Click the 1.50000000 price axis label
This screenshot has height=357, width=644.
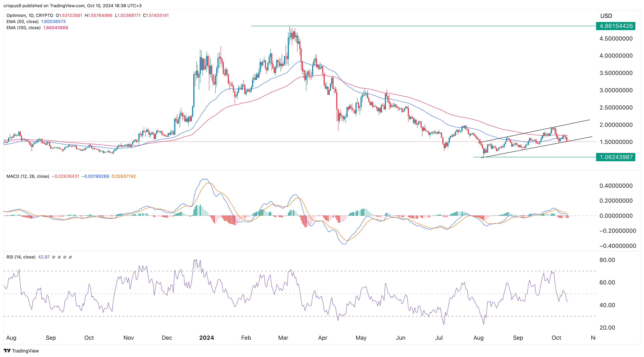[x=616, y=142]
